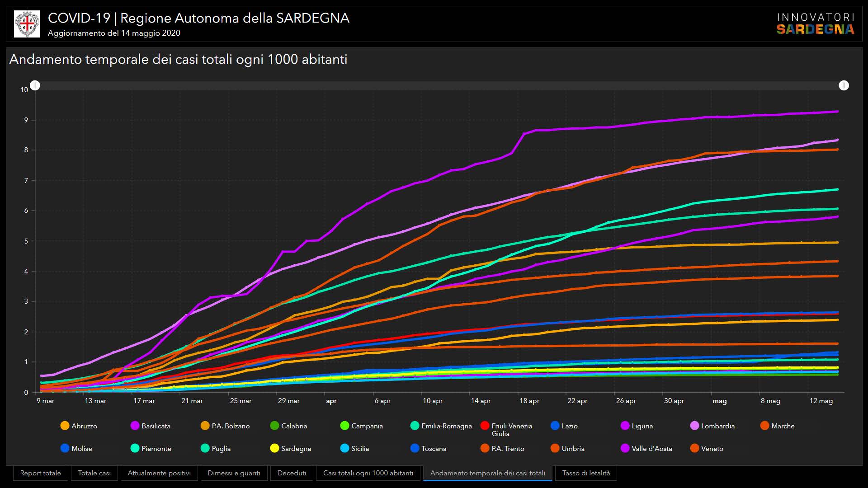The image size is (868, 488).
Task: Click the Innovatori Sardegna logo
Action: [x=815, y=24]
